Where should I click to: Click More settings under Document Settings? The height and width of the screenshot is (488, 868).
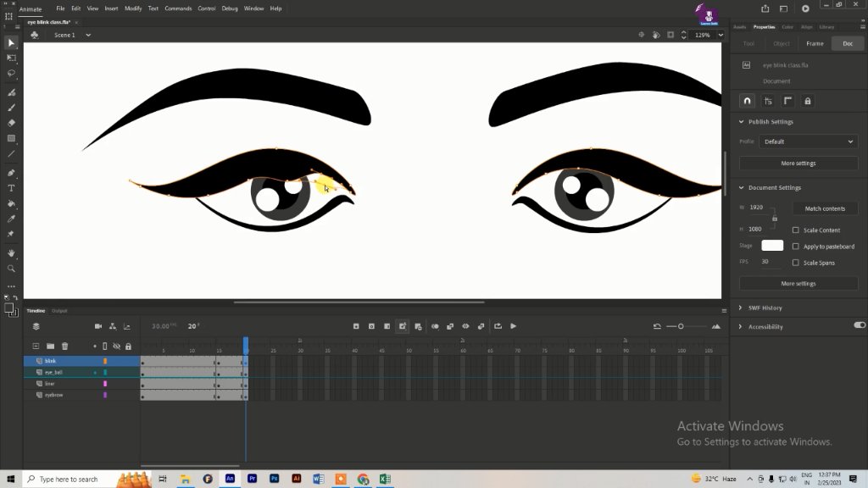[798, 283]
